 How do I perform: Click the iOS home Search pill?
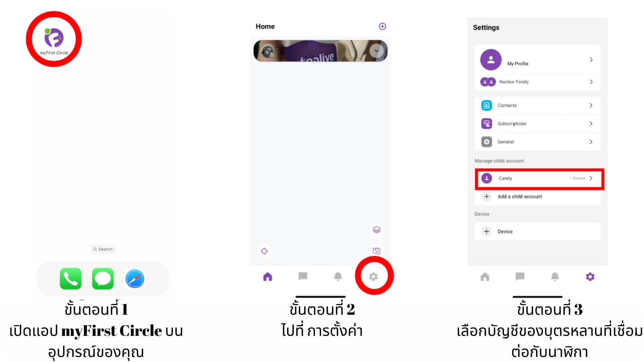coord(103,249)
